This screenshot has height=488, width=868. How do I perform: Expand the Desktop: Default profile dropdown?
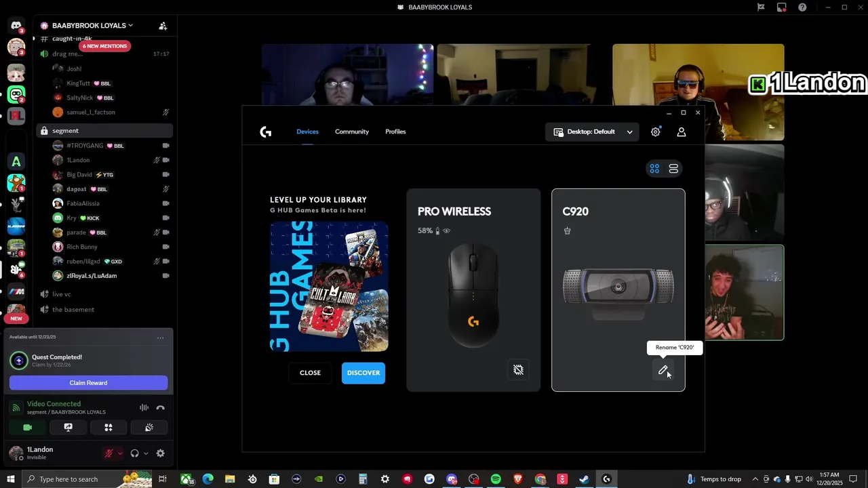(593, 132)
